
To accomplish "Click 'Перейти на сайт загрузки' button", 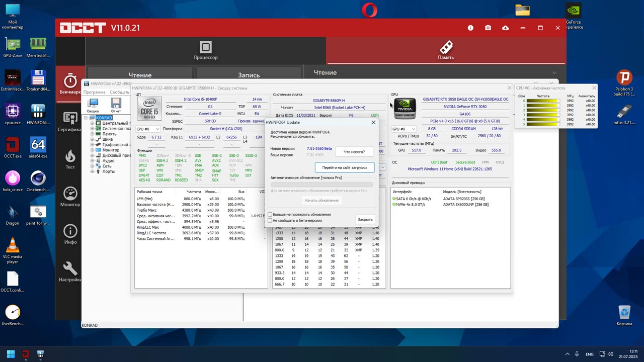I will point(345,167).
